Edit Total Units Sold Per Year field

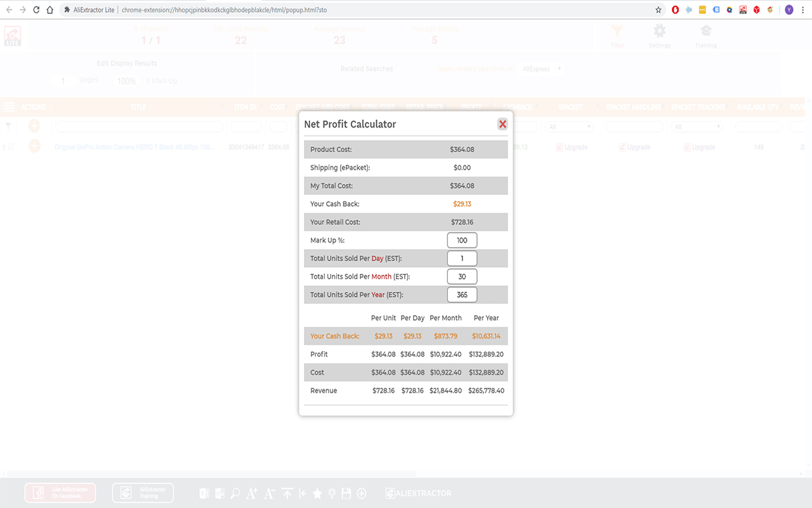pos(462,295)
